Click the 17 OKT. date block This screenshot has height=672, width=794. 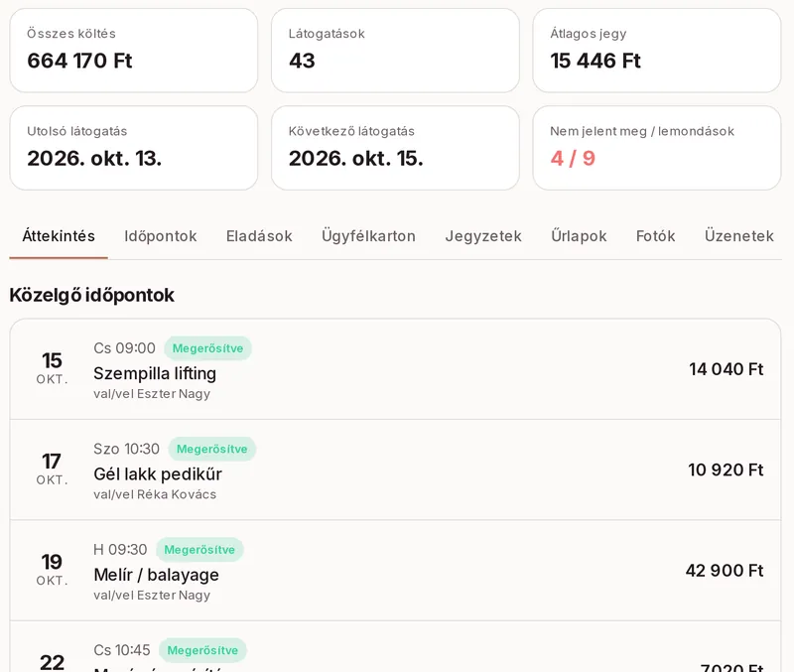click(x=52, y=469)
